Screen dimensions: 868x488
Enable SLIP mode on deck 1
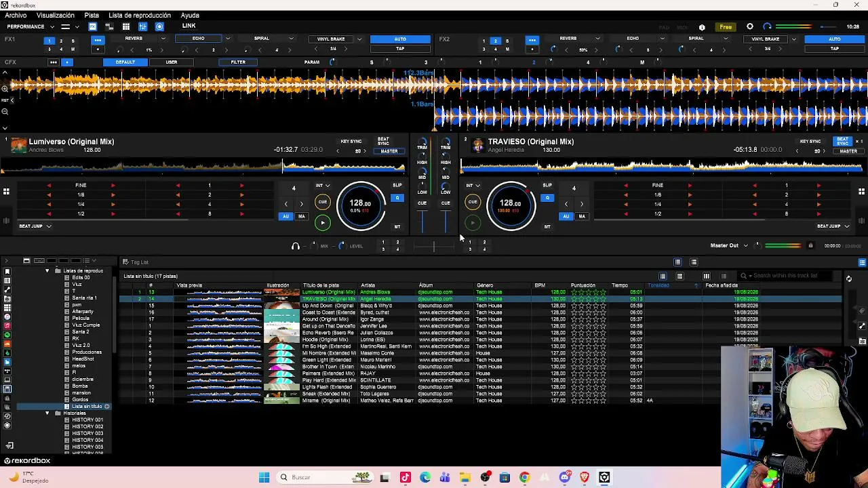[x=397, y=185]
